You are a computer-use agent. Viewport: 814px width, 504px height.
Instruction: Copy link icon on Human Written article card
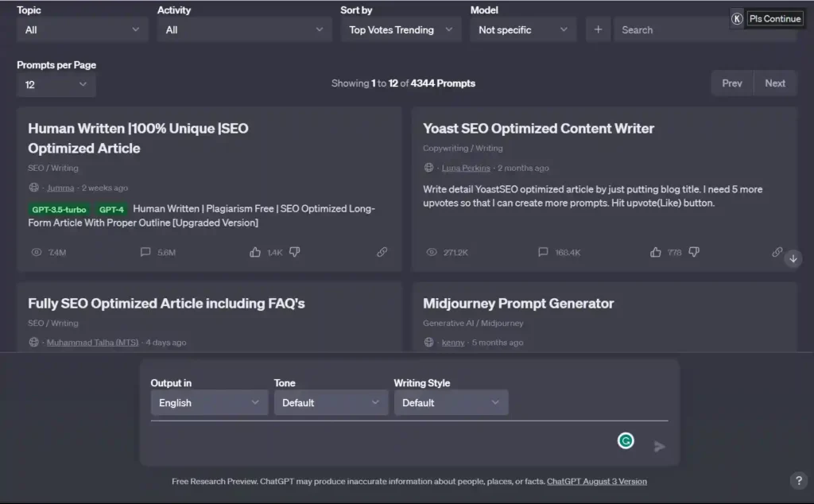(382, 252)
